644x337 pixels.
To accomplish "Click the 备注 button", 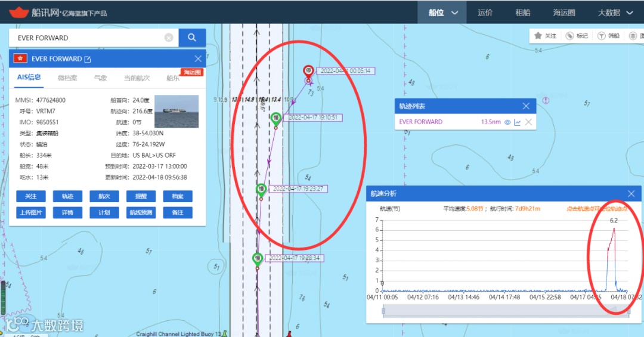I will click(178, 212).
